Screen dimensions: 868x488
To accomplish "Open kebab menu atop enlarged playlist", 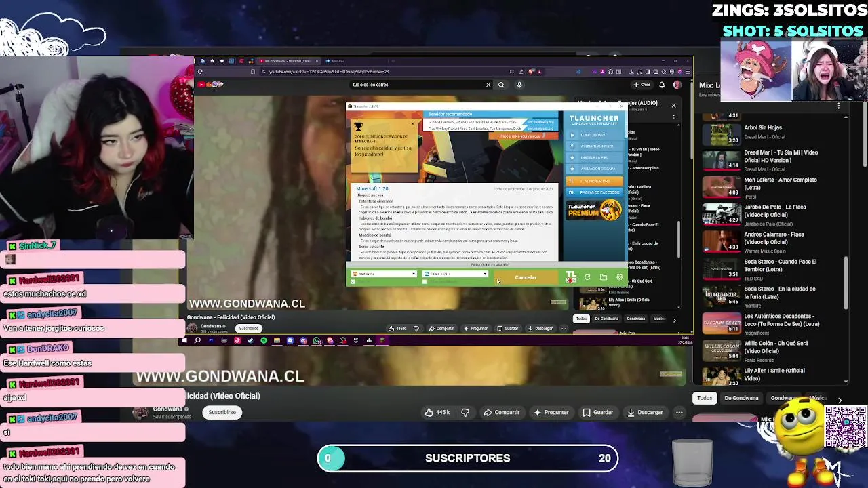I will pos(838,106).
